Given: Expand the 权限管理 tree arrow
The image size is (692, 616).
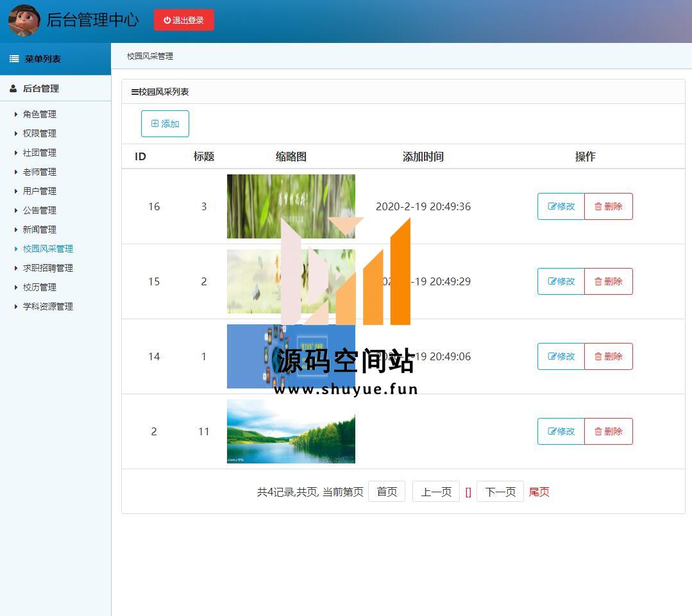Looking at the screenshot, I should [16, 133].
